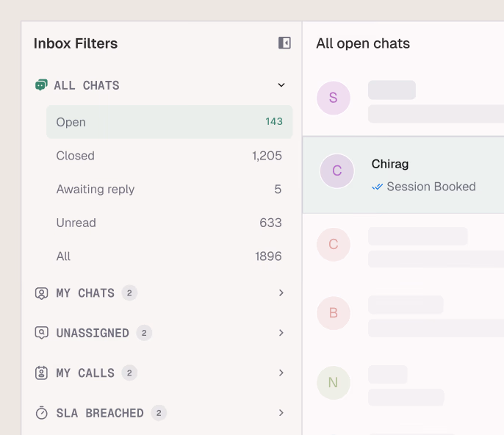Click the SLA Breached stopwatch icon

tap(42, 413)
